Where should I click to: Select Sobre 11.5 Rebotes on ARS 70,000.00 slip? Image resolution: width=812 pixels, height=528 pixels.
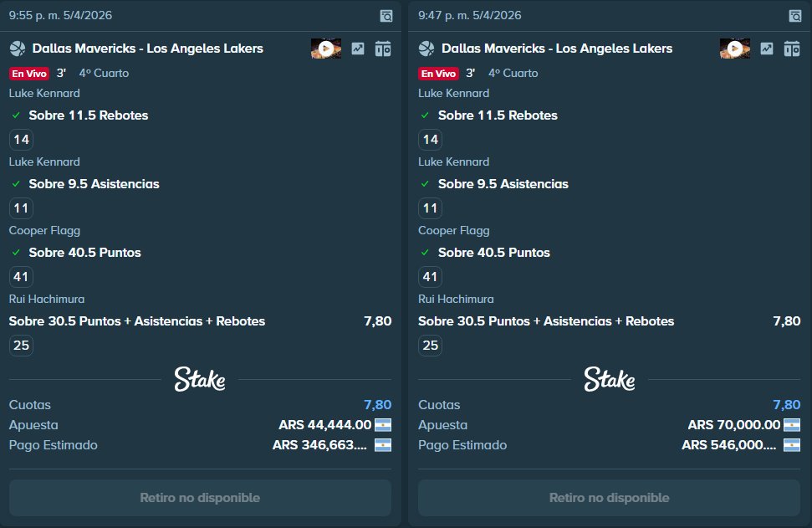coord(498,115)
